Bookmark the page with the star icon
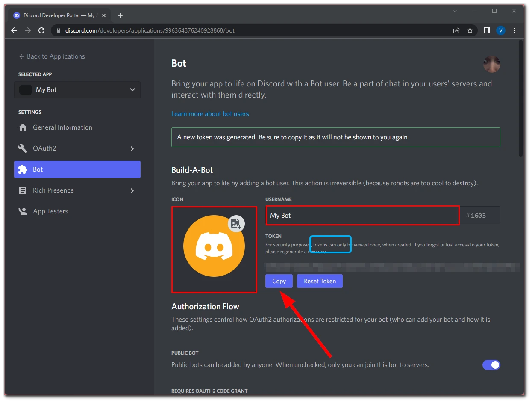532x403 pixels. click(470, 30)
